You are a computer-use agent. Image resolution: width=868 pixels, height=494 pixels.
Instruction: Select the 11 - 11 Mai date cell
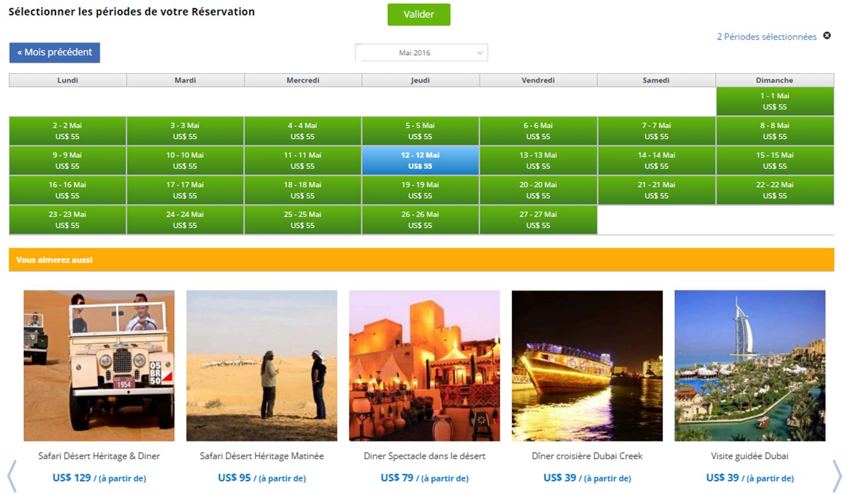[303, 161]
